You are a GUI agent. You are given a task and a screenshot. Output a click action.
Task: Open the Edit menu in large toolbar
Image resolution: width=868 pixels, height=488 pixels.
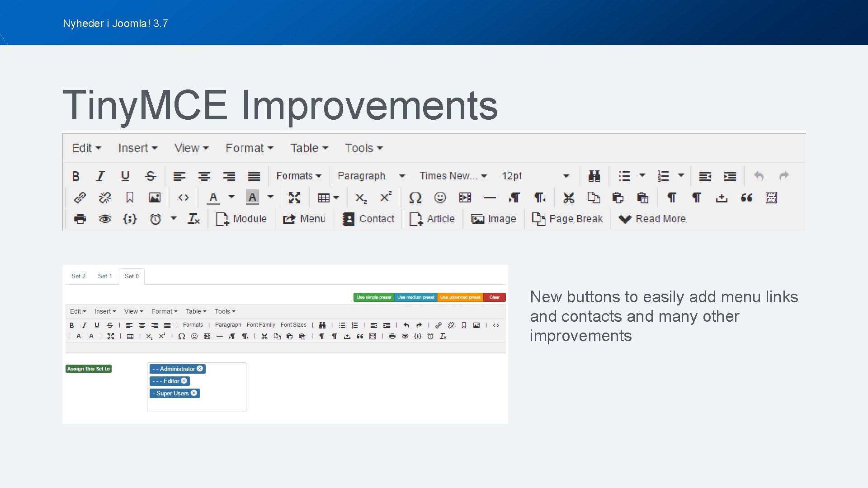click(x=86, y=148)
